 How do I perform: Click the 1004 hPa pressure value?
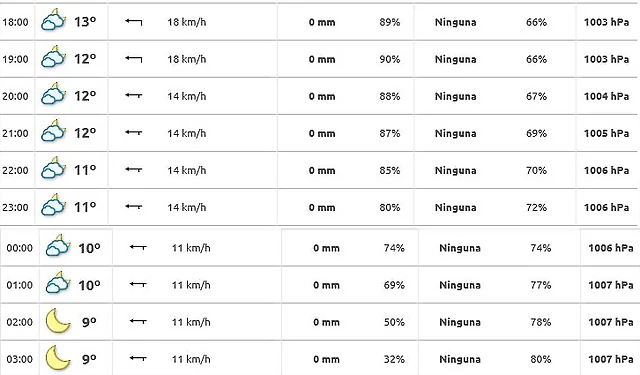click(x=607, y=96)
